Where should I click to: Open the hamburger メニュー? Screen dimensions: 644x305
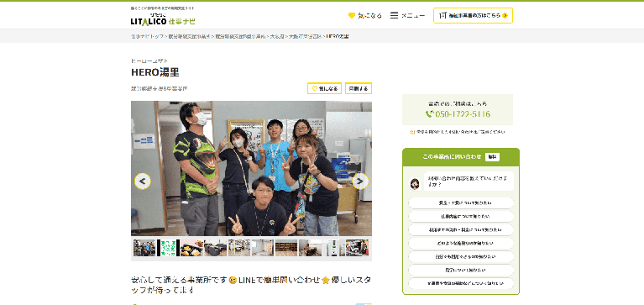pos(407,16)
